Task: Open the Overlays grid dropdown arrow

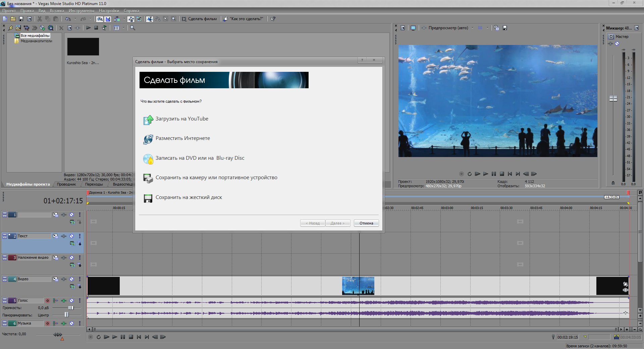Action: pos(487,28)
